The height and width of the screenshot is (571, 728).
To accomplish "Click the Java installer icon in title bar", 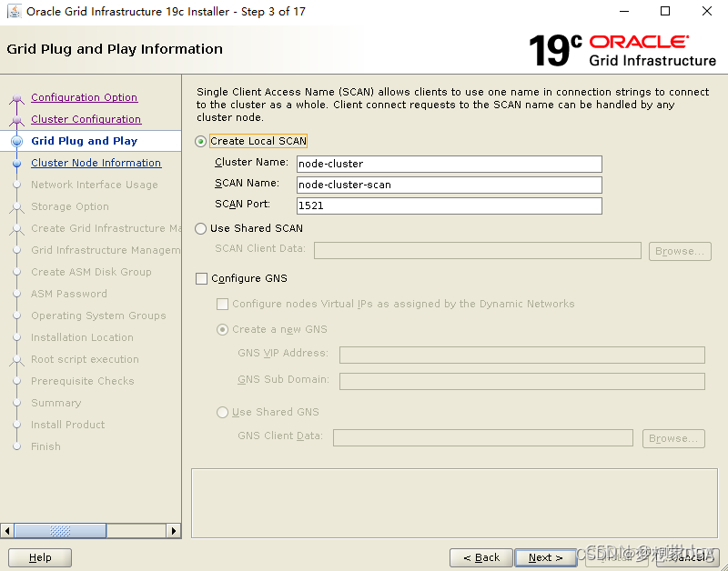I will 14,11.
